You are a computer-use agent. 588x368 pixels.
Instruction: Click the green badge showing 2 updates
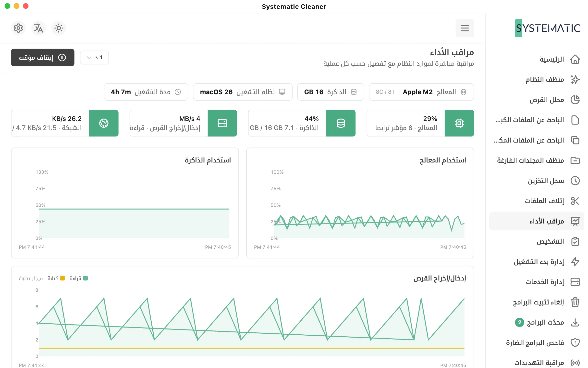519,322
